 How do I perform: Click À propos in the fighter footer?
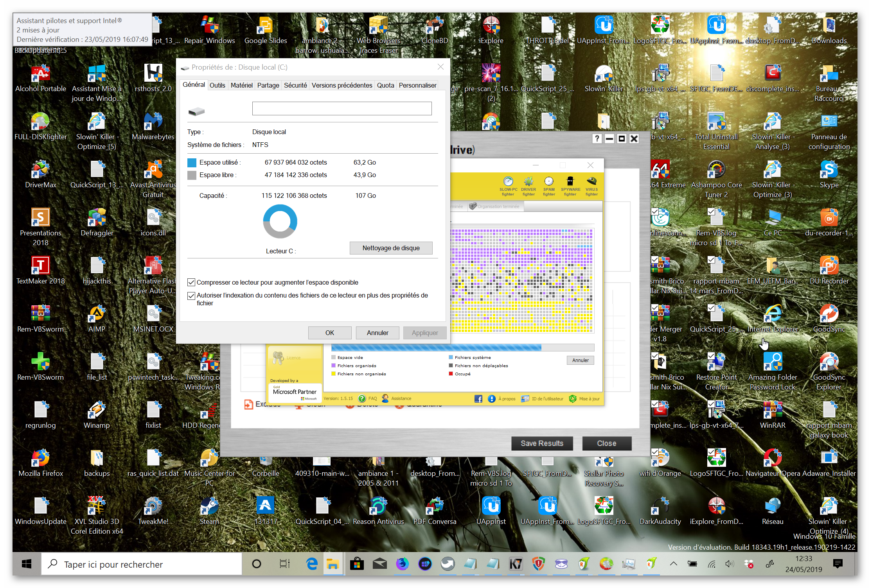click(502, 398)
